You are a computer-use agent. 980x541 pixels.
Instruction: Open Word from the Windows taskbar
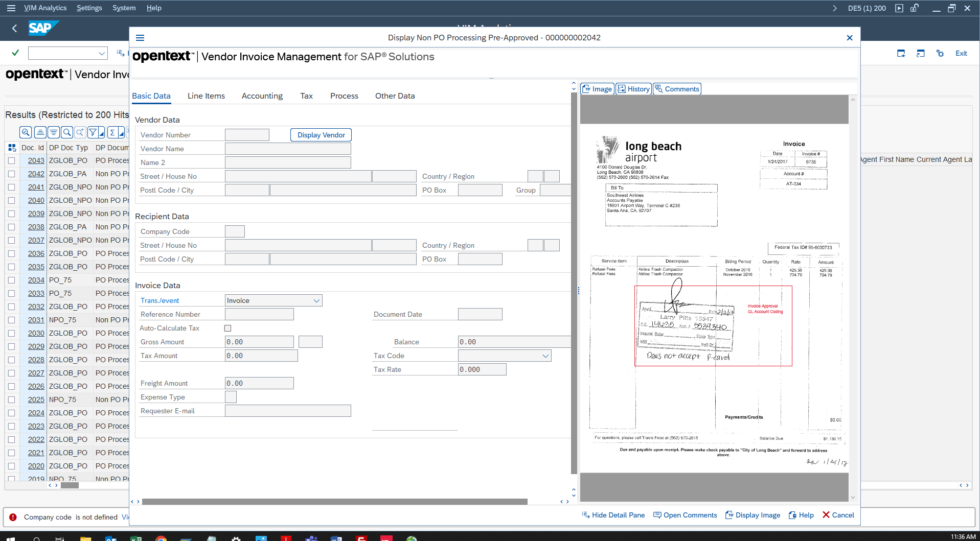(336, 538)
